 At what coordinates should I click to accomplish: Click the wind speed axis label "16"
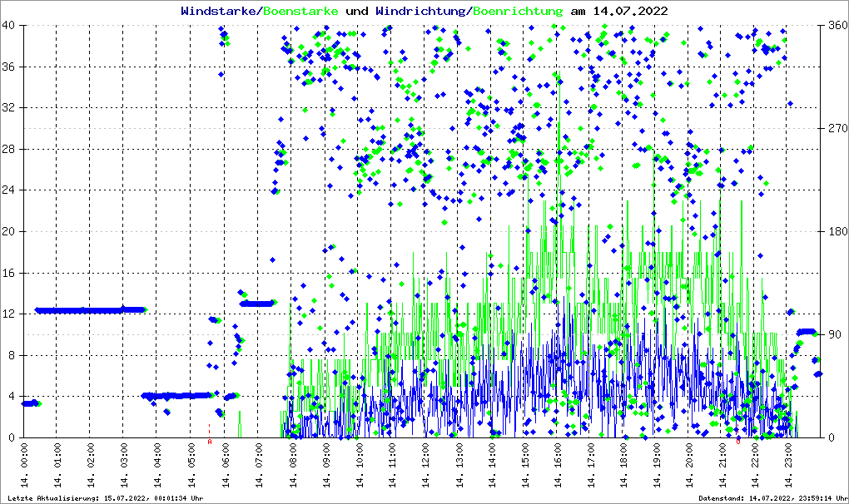tap(8, 273)
